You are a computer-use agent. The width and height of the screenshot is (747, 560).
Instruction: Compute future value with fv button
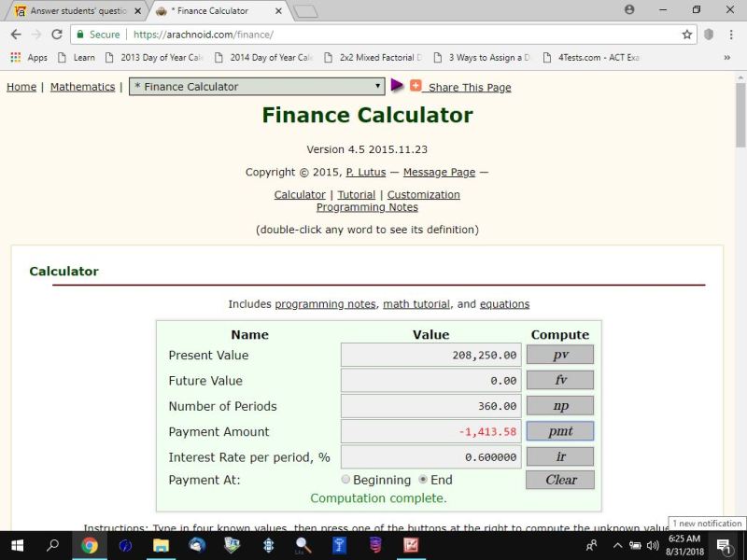pos(560,380)
